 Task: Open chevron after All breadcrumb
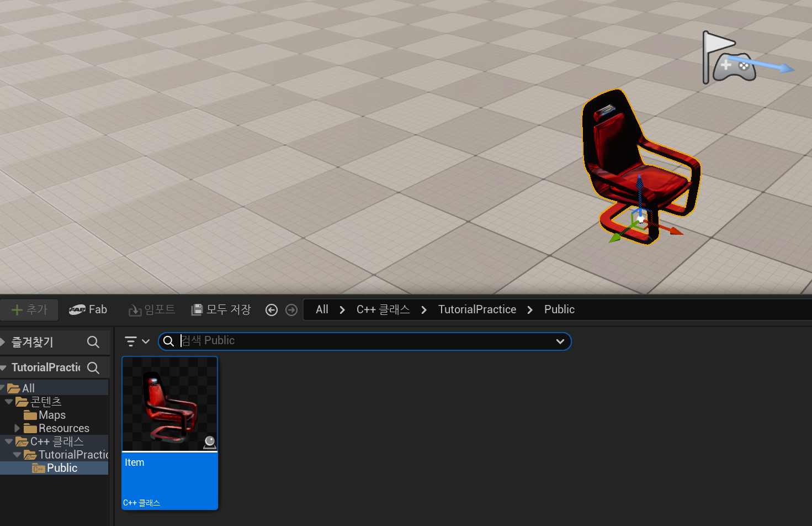342,310
